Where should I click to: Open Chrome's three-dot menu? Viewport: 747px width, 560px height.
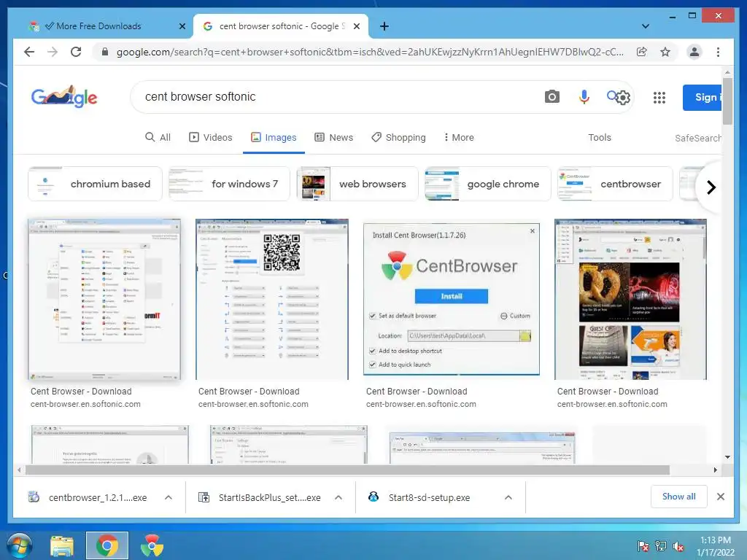click(718, 52)
